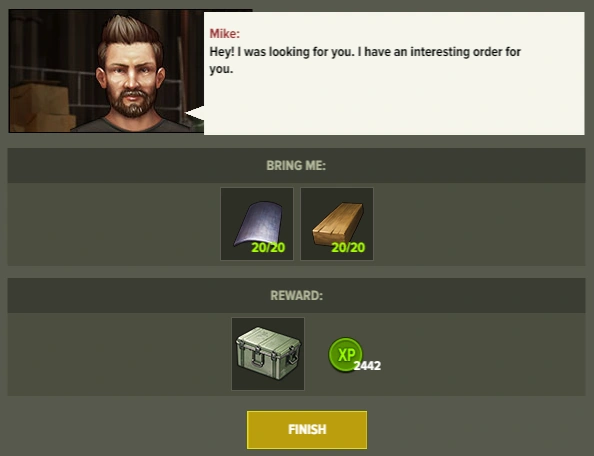Click the speech bubble pointer arrow

(x=195, y=113)
